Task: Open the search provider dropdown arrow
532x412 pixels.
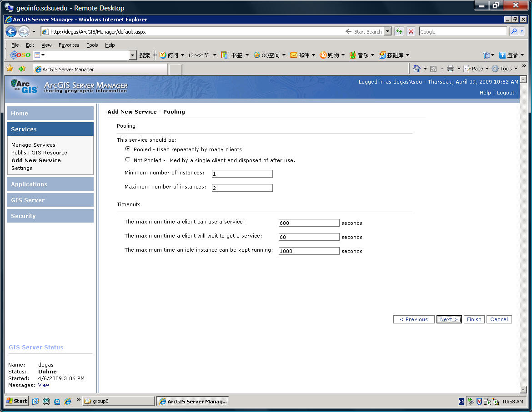Action: (522, 31)
